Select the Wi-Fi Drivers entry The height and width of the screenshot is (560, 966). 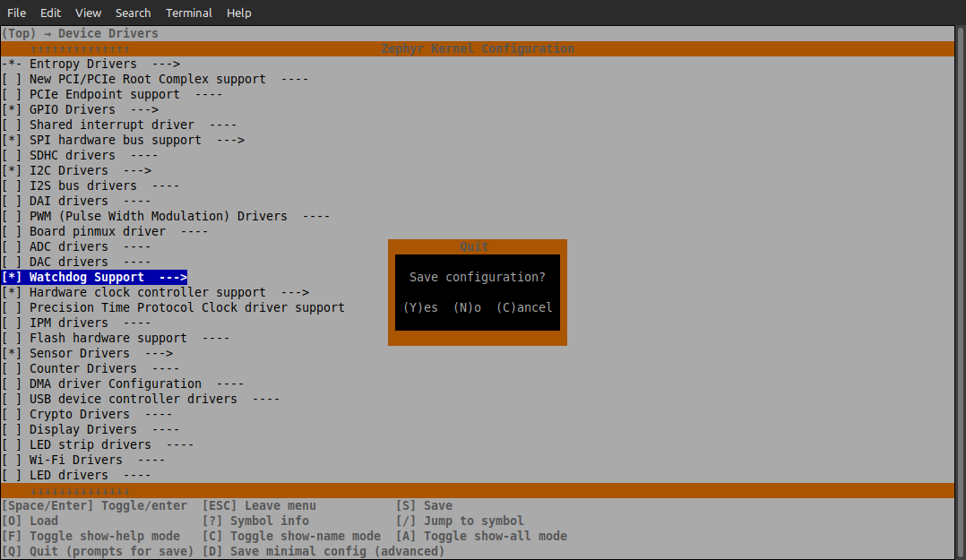pos(75,460)
